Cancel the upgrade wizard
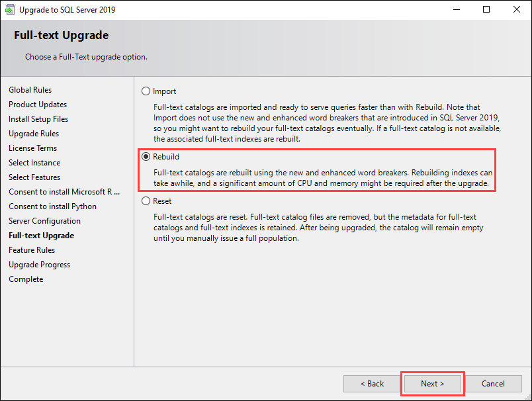 click(x=493, y=384)
